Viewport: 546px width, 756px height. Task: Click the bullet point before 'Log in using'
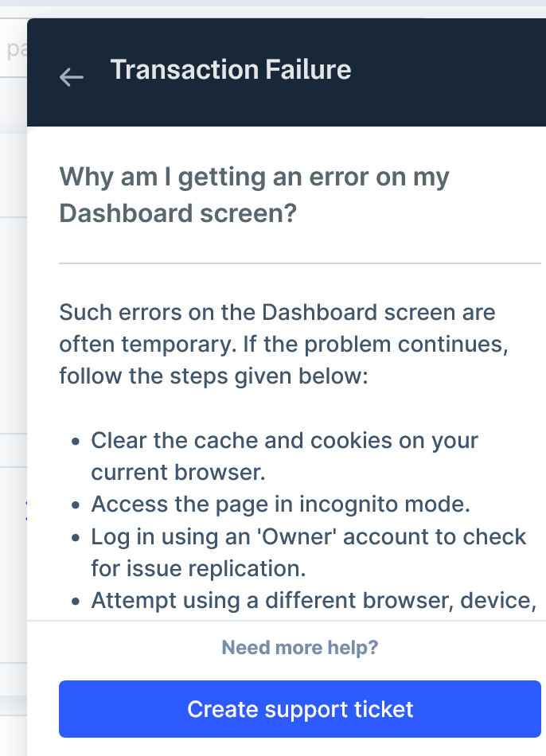pyautogui.click(x=76, y=537)
